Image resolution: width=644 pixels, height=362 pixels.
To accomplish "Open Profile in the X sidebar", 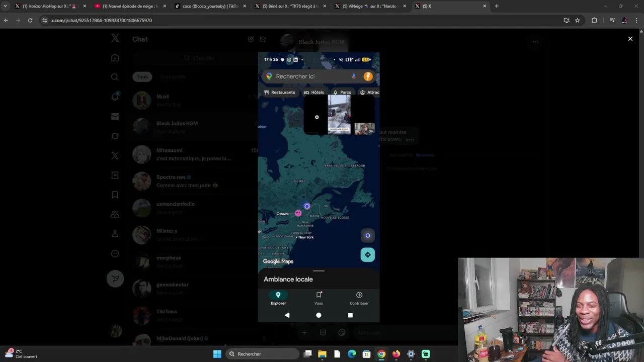I will click(x=115, y=234).
